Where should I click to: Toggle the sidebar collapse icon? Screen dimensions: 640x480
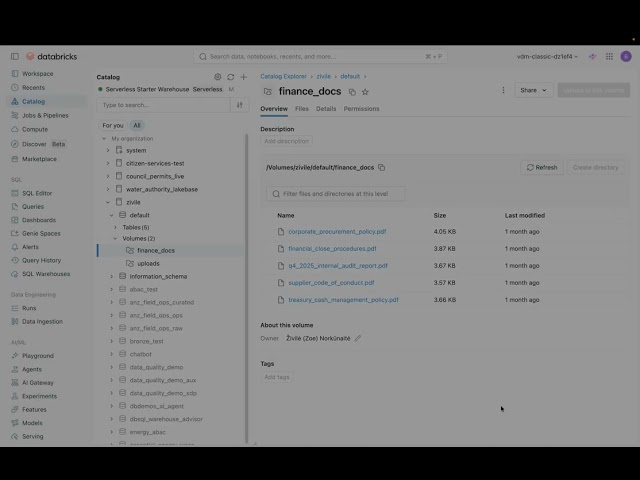point(15,56)
